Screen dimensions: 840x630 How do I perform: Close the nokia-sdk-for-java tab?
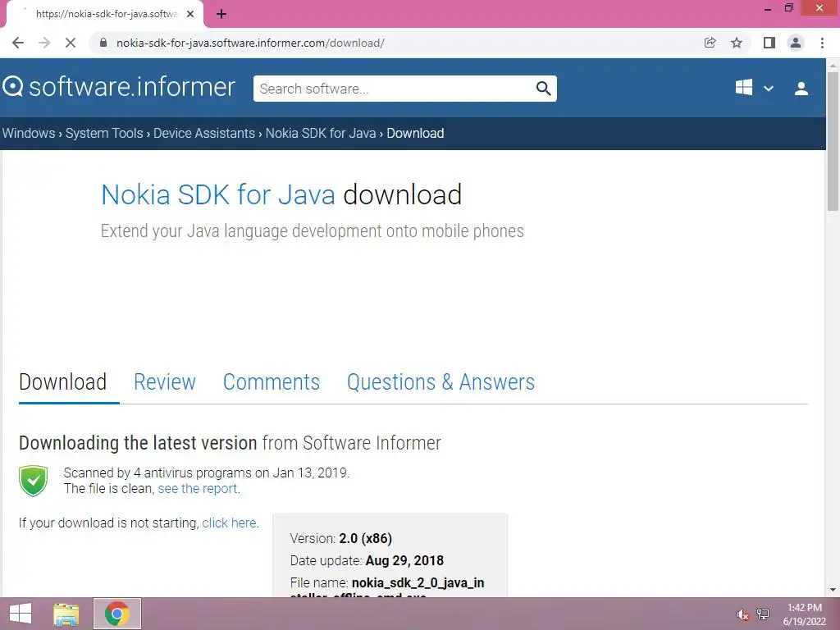[x=190, y=14]
